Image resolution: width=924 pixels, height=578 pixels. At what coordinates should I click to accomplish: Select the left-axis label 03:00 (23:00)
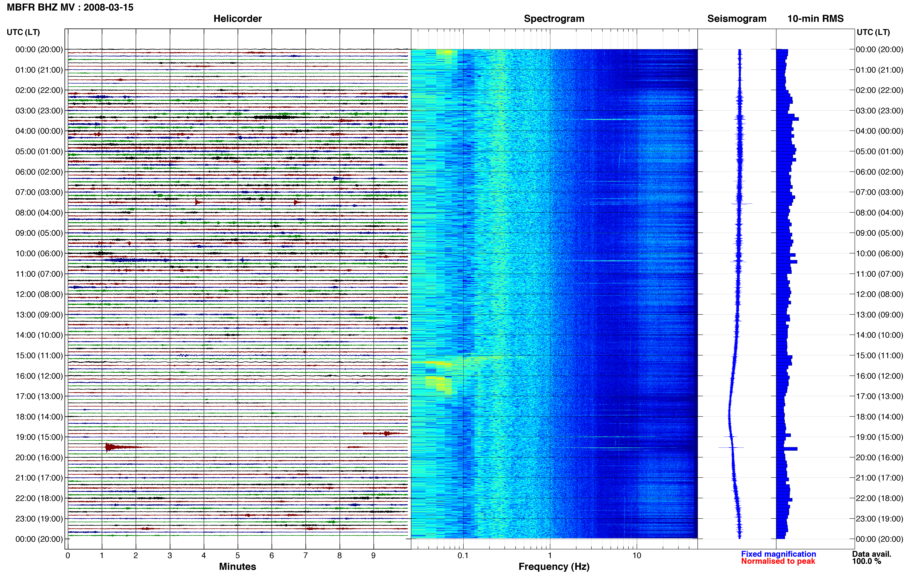coord(39,111)
